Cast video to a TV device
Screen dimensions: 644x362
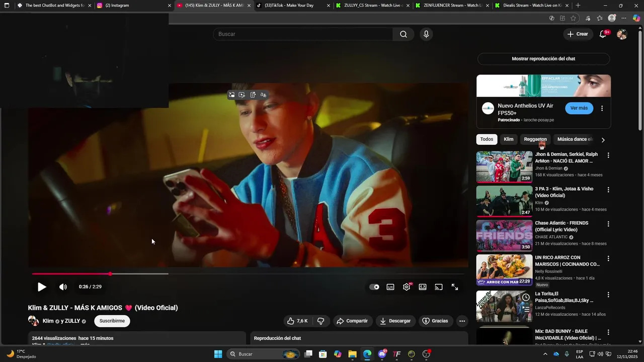tap(439, 287)
